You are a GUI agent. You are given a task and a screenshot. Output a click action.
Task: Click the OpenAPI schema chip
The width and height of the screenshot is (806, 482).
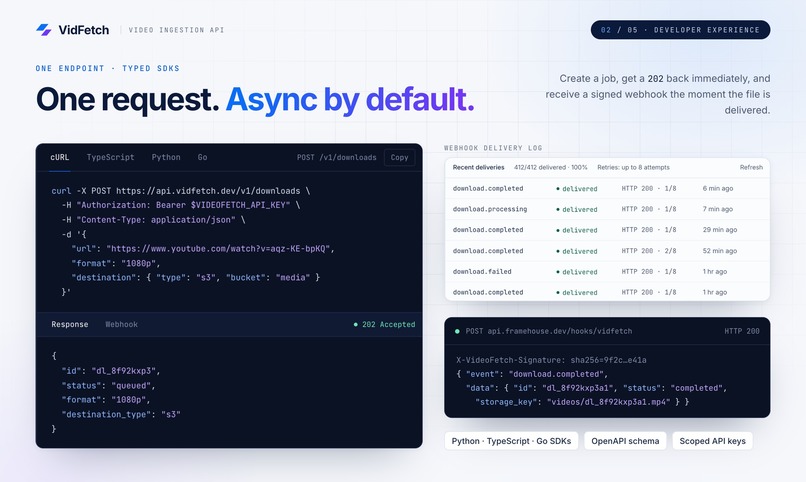click(625, 441)
